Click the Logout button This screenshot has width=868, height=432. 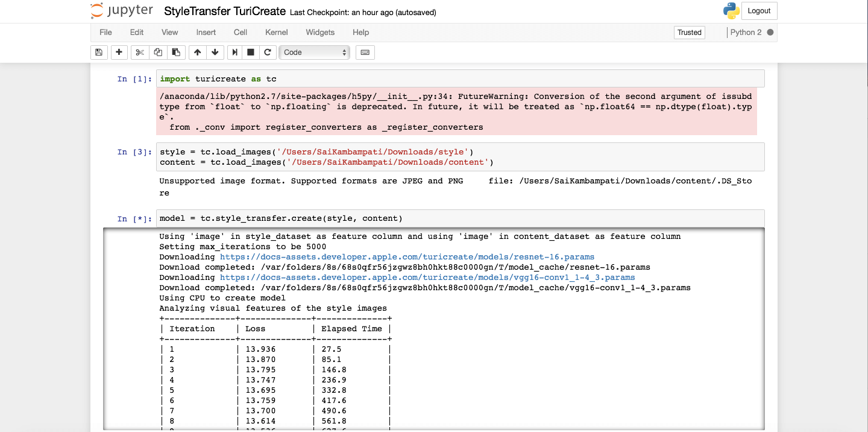(759, 11)
